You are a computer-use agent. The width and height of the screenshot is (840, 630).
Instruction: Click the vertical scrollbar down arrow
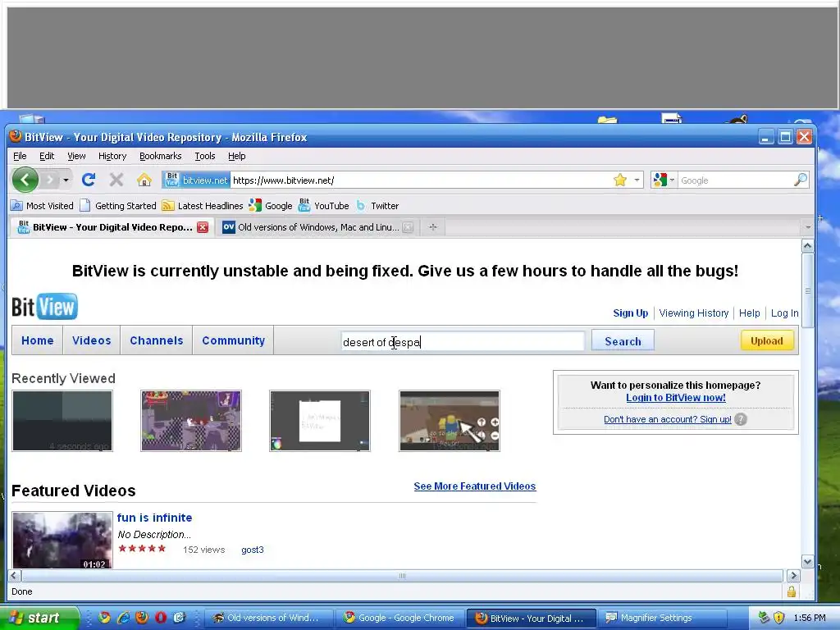[808, 561]
